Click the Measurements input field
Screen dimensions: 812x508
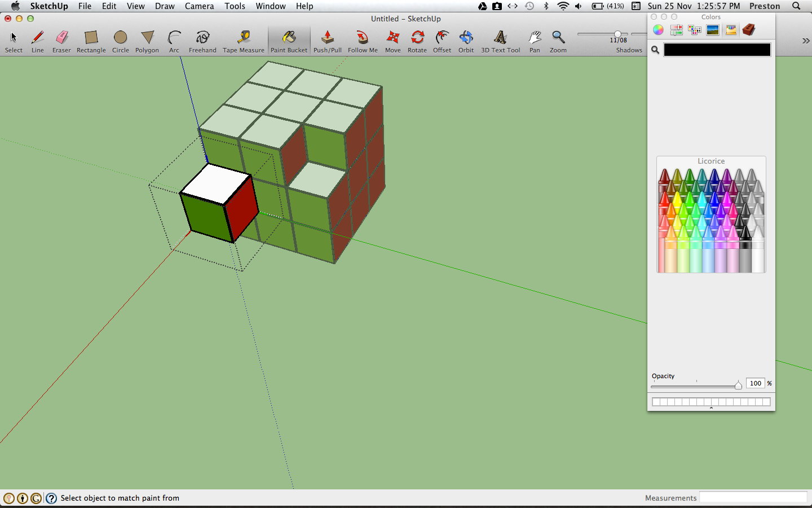[754, 497]
